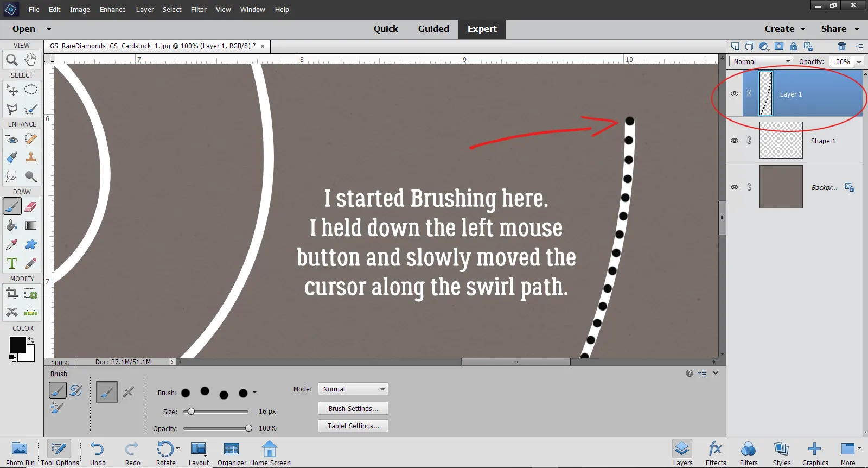Viewport: 868px width, 468px height.
Task: Switch to the Guided tab
Action: 433,29
